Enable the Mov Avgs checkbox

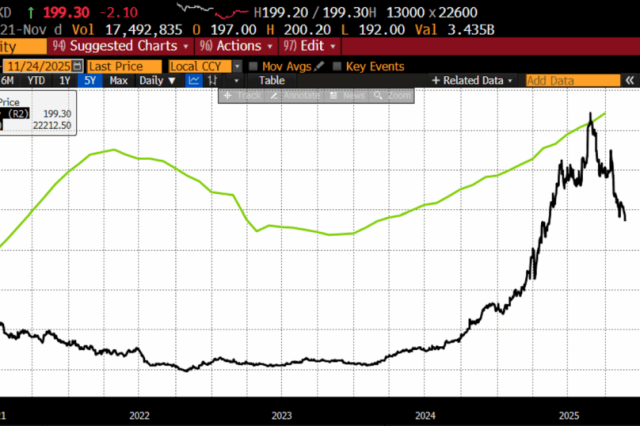(252, 66)
